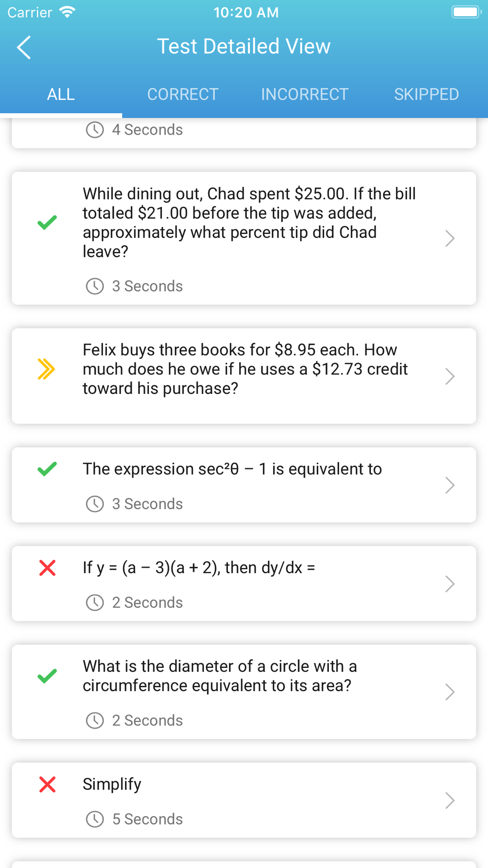Open Simplify question via right chevron
The width and height of the screenshot is (488, 868).
click(x=450, y=801)
